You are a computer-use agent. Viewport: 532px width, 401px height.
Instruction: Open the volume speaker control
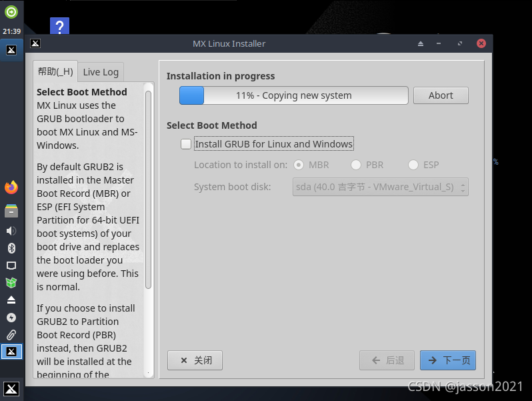(x=11, y=231)
